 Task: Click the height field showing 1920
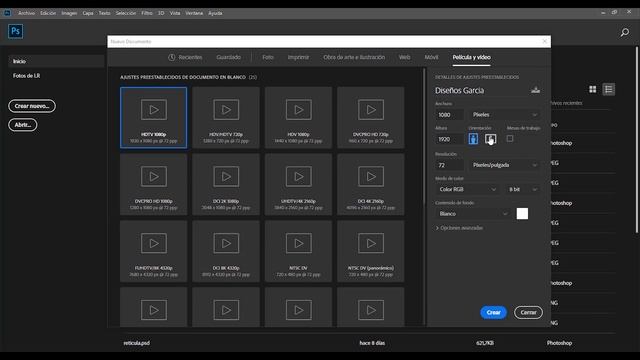coord(449,139)
